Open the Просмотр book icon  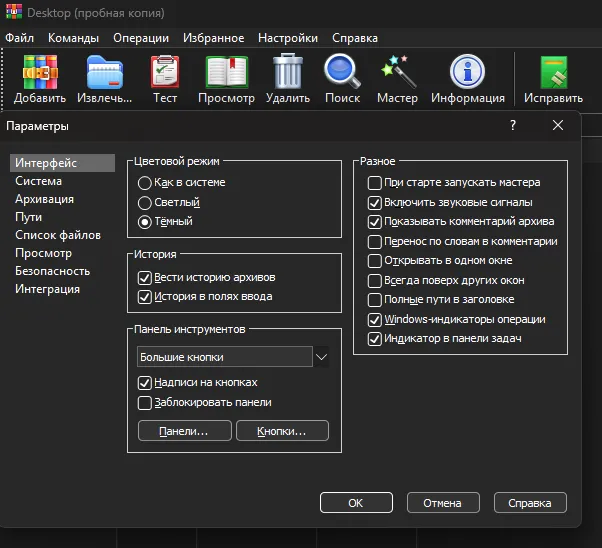227,72
